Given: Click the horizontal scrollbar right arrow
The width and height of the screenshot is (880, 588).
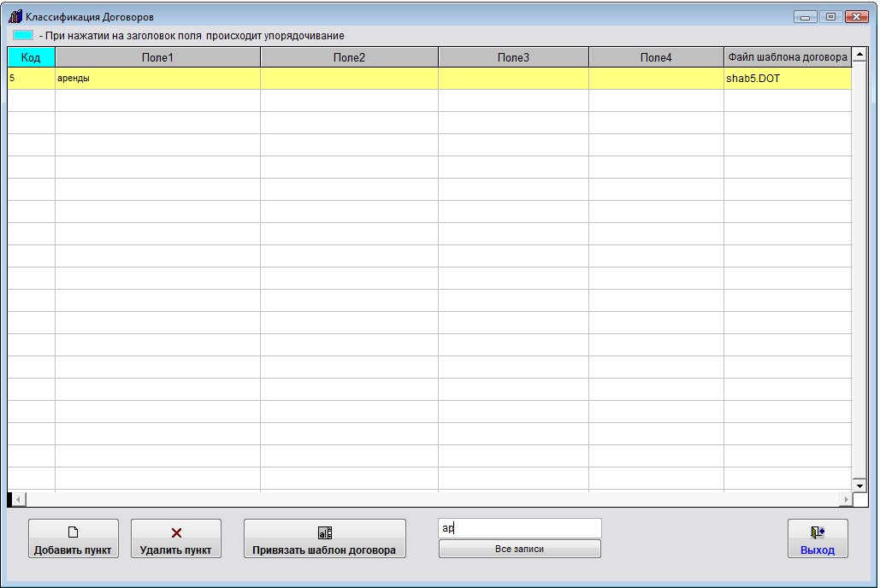Looking at the screenshot, I should pos(846,499).
